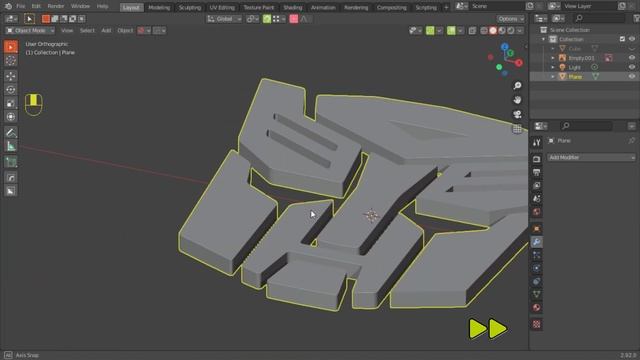Click the Blender logo menu
The image size is (640, 360).
click(8, 6)
